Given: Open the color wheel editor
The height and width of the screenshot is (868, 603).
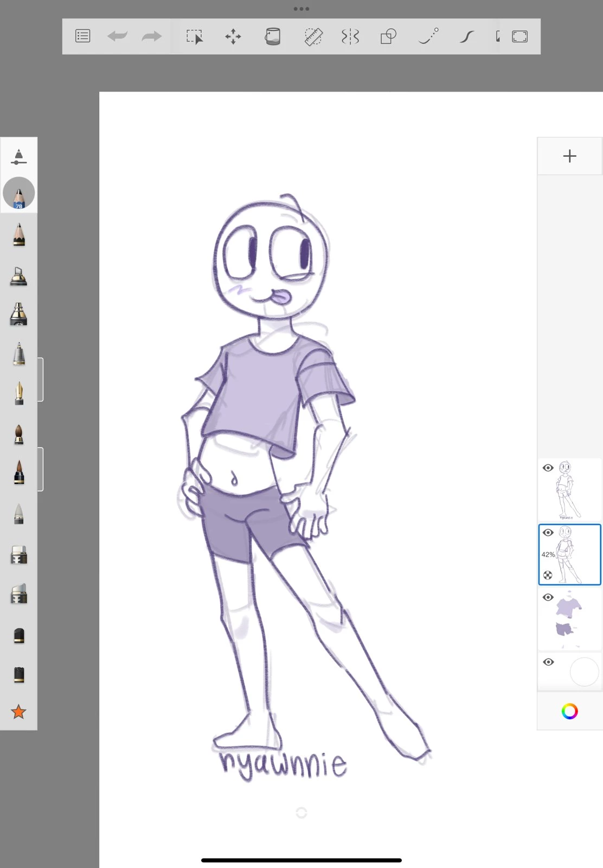Looking at the screenshot, I should tap(569, 711).
